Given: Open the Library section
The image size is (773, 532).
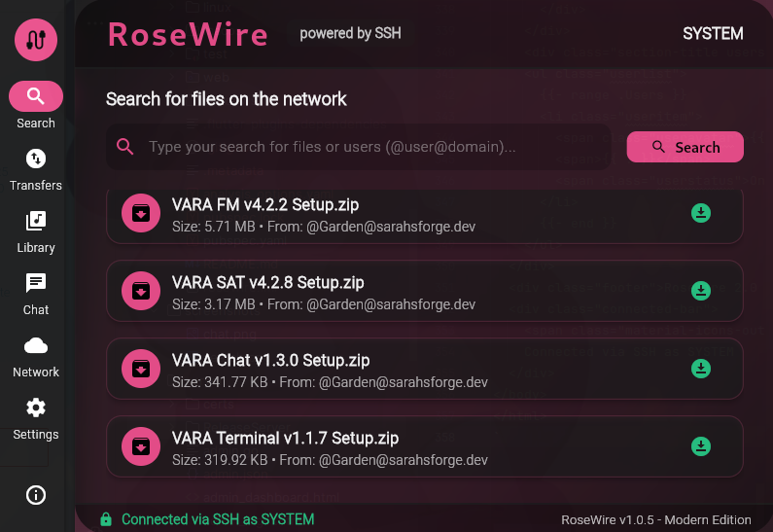Looking at the screenshot, I should click(36, 232).
